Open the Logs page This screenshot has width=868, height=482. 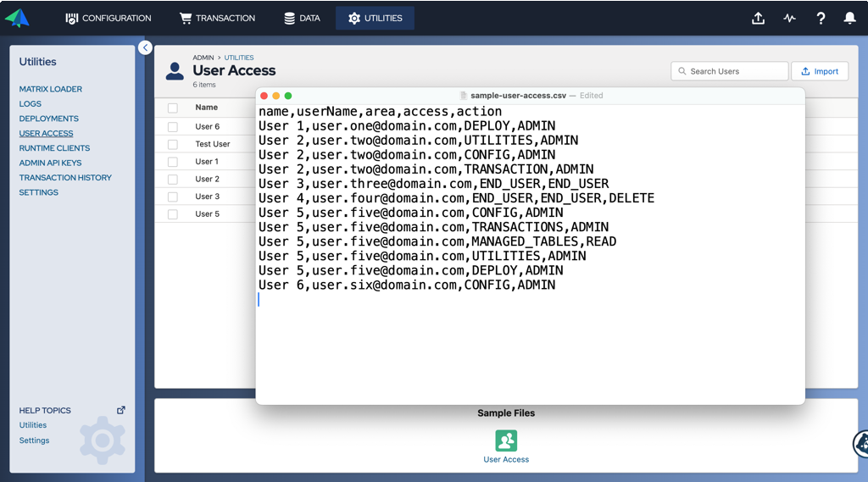pyautogui.click(x=30, y=104)
